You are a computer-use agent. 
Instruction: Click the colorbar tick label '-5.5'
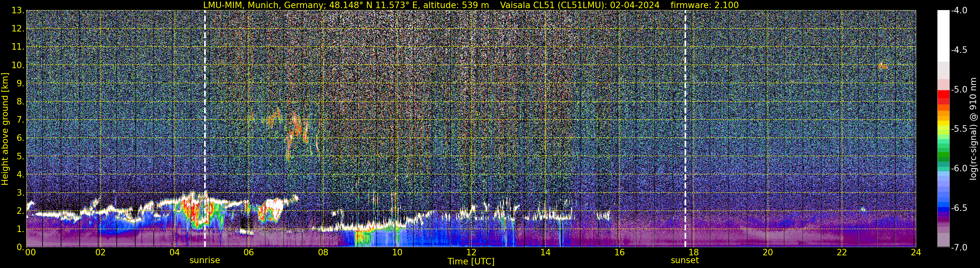(959, 129)
